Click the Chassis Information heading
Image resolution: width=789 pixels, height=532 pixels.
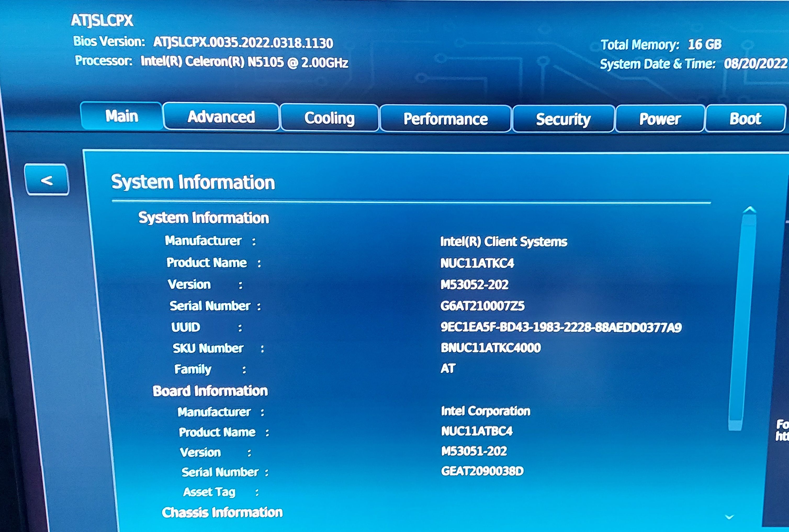(x=222, y=512)
